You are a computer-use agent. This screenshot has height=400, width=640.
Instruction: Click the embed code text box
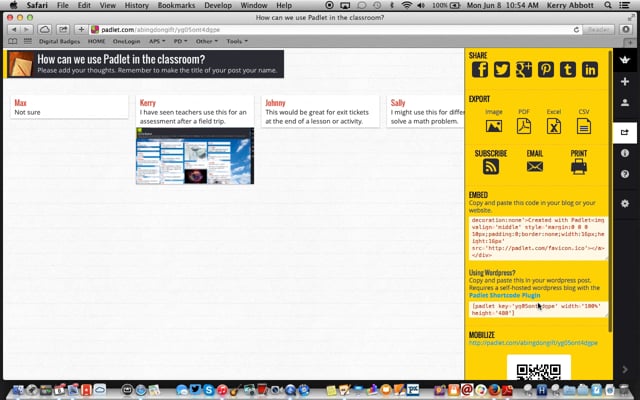[x=538, y=238]
